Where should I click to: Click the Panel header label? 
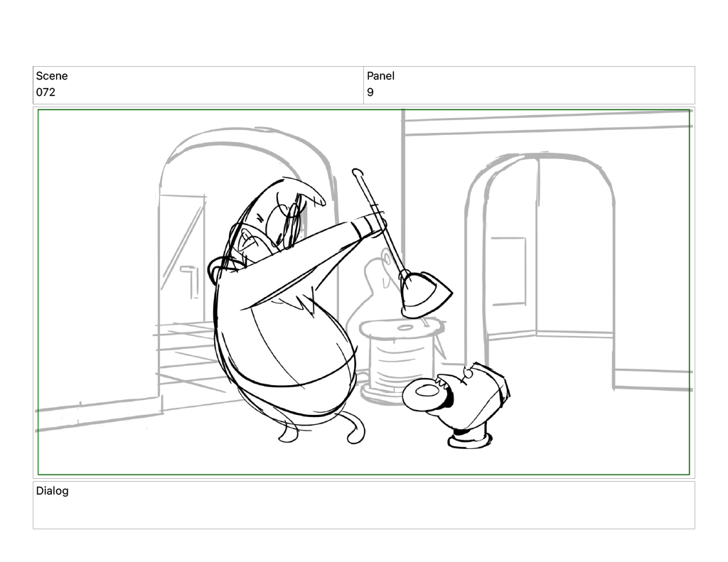pyautogui.click(x=380, y=76)
